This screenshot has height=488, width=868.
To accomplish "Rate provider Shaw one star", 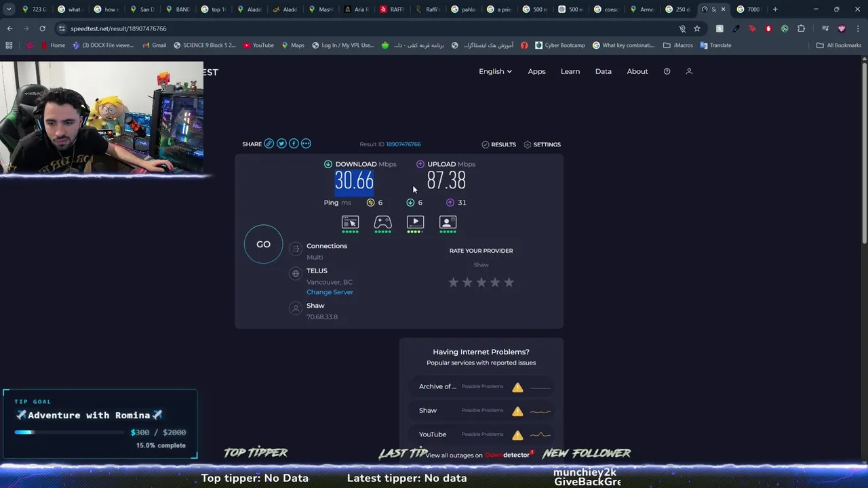I will coord(453,282).
